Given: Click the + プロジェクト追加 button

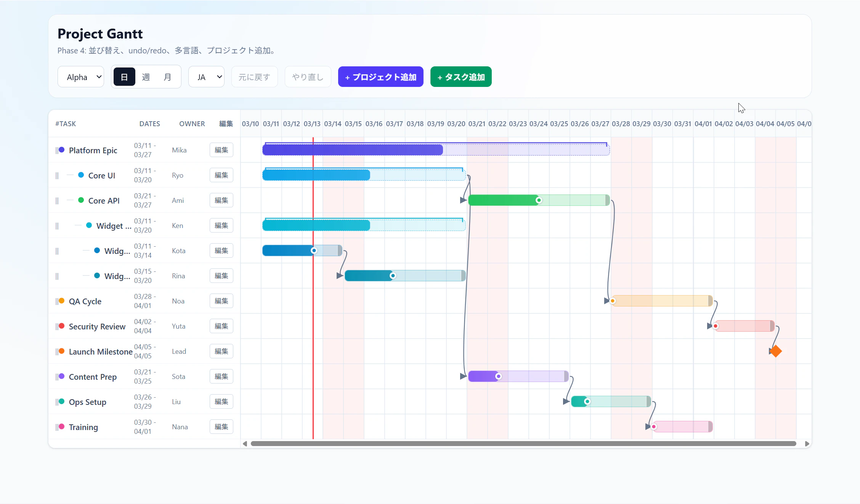Looking at the screenshot, I should point(380,77).
